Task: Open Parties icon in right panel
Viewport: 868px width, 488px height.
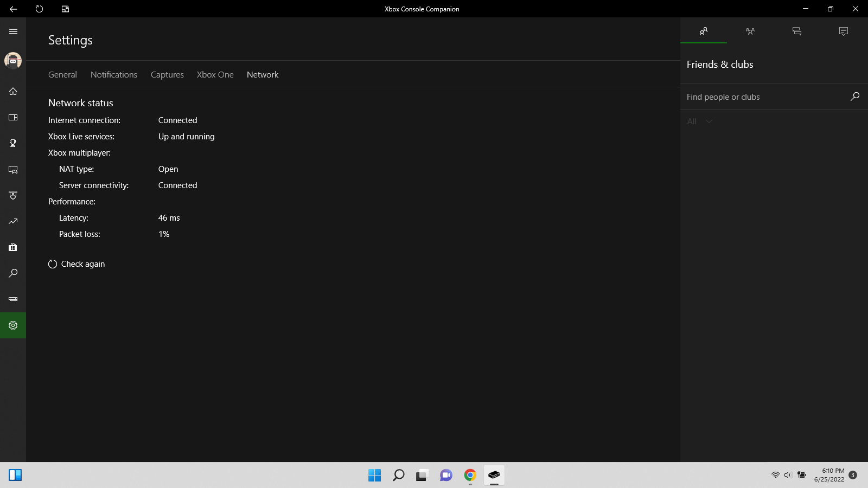Action: pos(750,31)
